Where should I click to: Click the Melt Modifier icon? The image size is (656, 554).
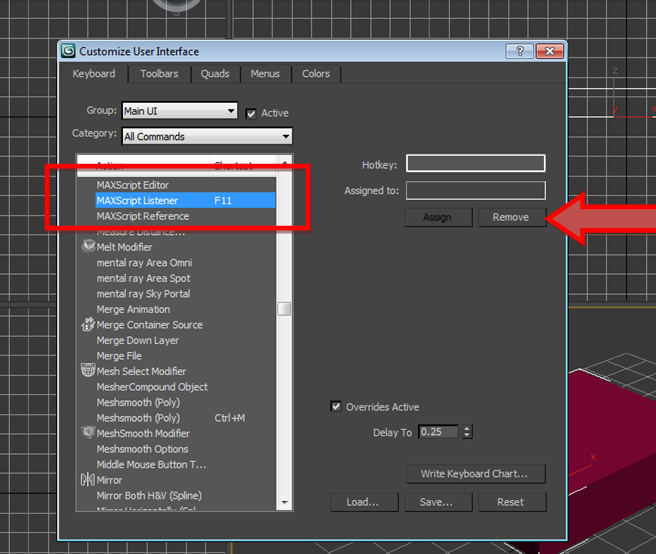pos(88,246)
